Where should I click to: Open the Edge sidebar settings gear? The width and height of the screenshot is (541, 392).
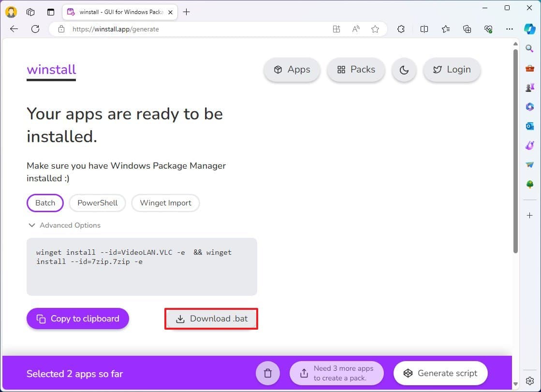coord(530,380)
